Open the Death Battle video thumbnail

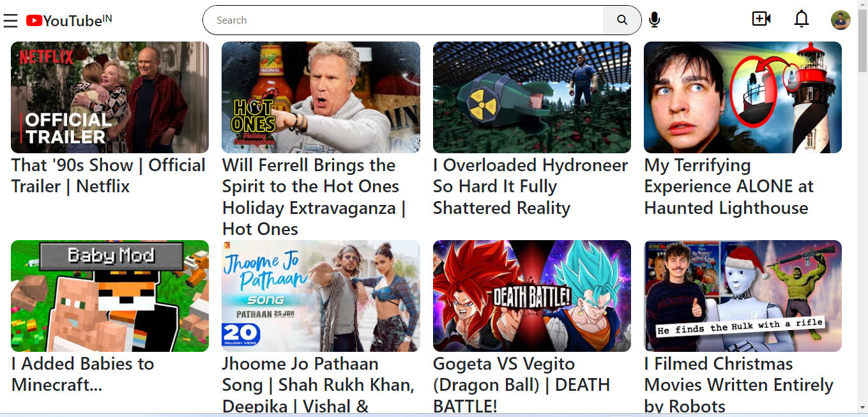[532, 296]
